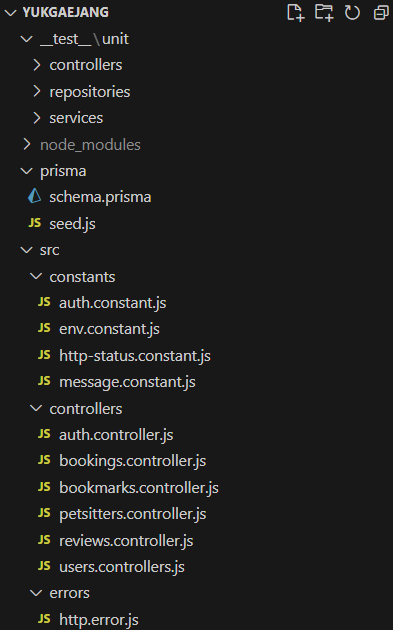The height and width of the screenshot is (630, 393).
Task: Open bookmarks.controller.js file
Action: 139,487
